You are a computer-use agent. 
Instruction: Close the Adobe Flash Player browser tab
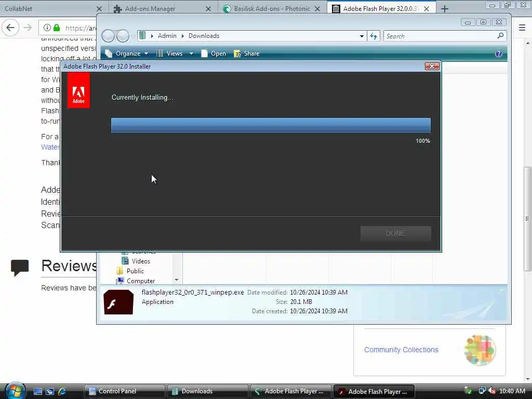tap(427, 9)
